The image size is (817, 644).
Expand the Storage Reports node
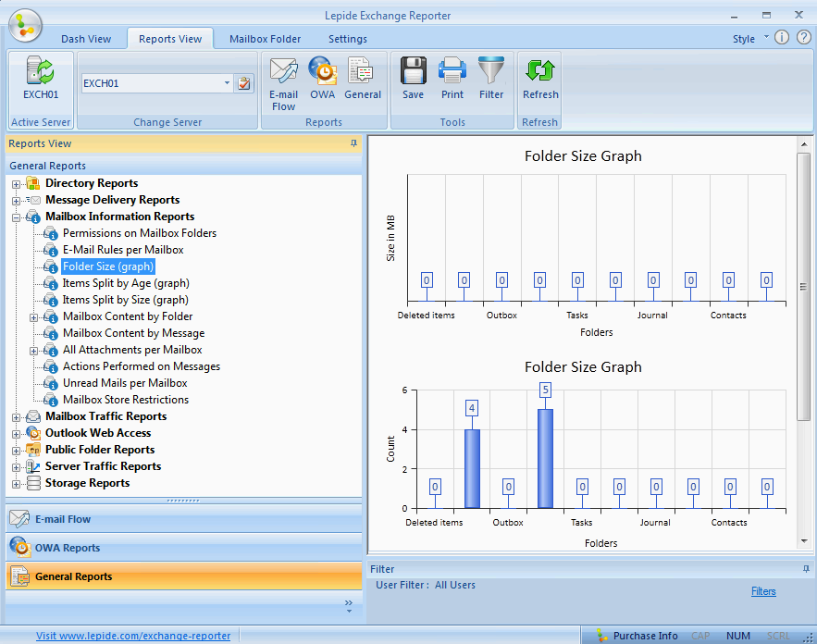[16, 485]
